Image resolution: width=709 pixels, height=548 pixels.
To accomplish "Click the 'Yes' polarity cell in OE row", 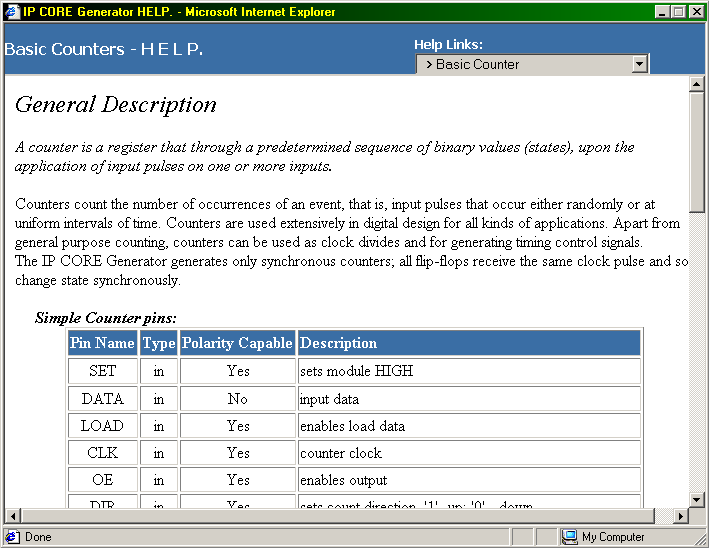I will click(238, 480).
